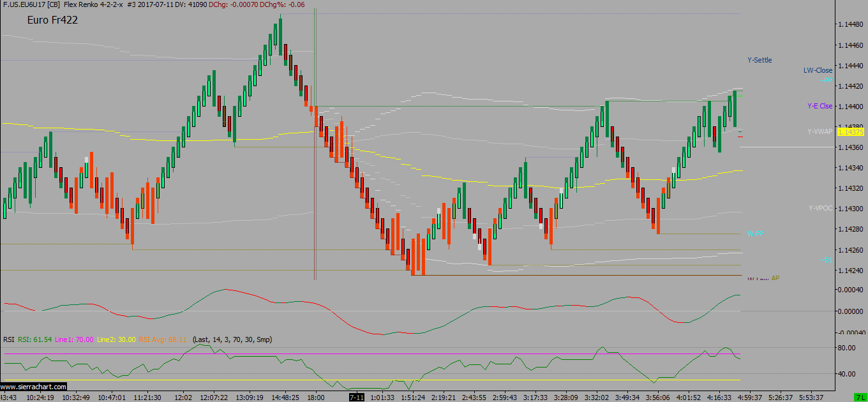Click the yellow 1.14375 last price box
868x402 pixels.
click(850, 131)
